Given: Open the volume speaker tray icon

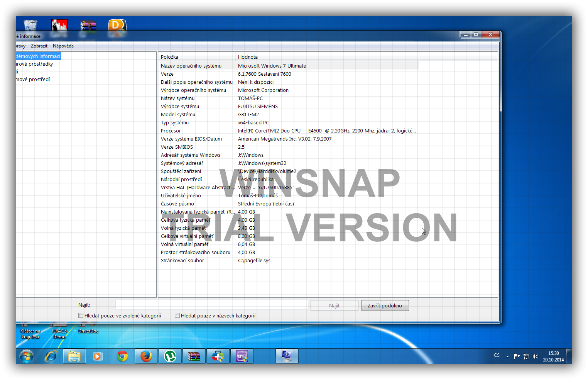Looking at the screenshot, I should coord(535,356).
